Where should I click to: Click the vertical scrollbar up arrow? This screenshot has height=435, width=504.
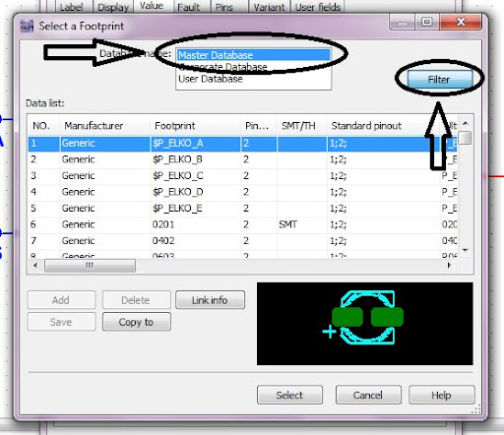point(466,124)
